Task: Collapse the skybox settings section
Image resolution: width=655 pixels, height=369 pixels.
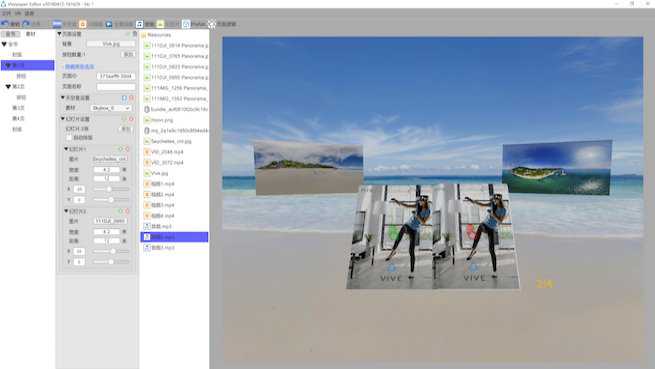Action: click(x=63, y=97)
